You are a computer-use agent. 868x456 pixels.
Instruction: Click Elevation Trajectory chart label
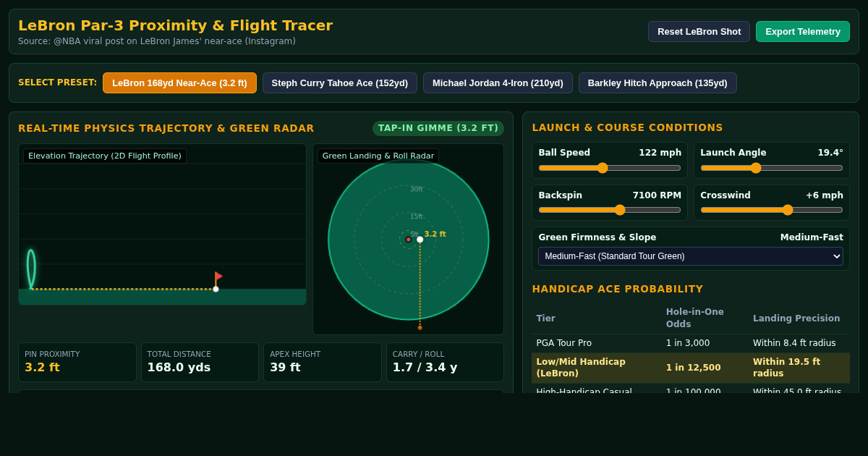[105, 156]
